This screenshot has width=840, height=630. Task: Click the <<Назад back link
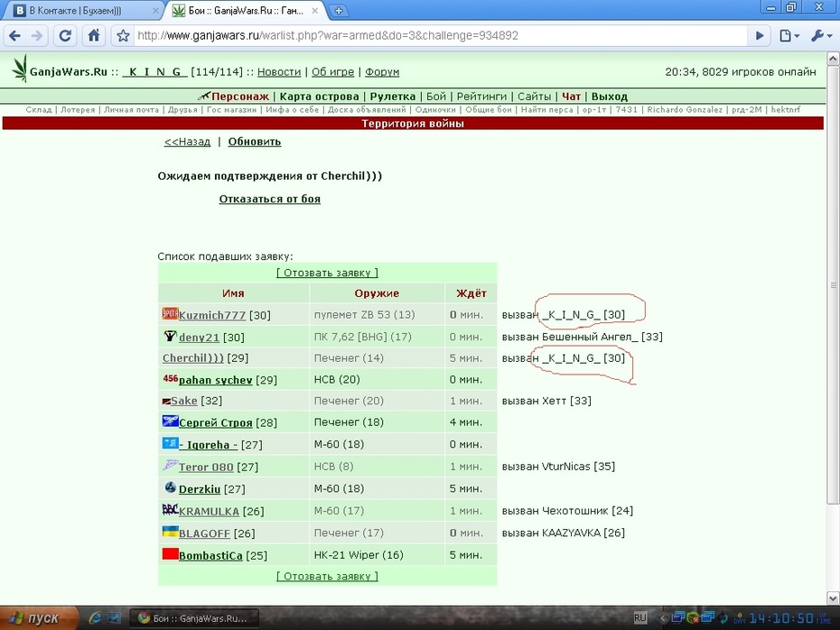pyautogui.click(x=188, y=142)
